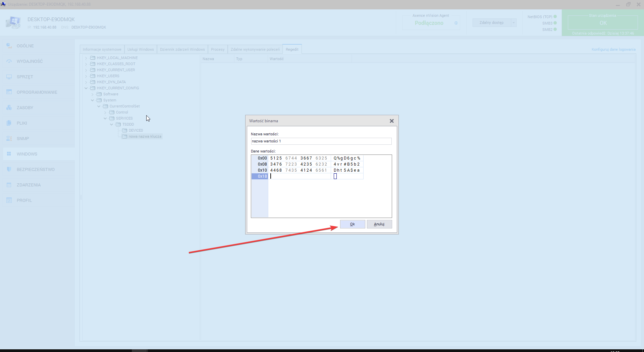Expand the Control registry key
644x352 pixels.
pos(105,113)
